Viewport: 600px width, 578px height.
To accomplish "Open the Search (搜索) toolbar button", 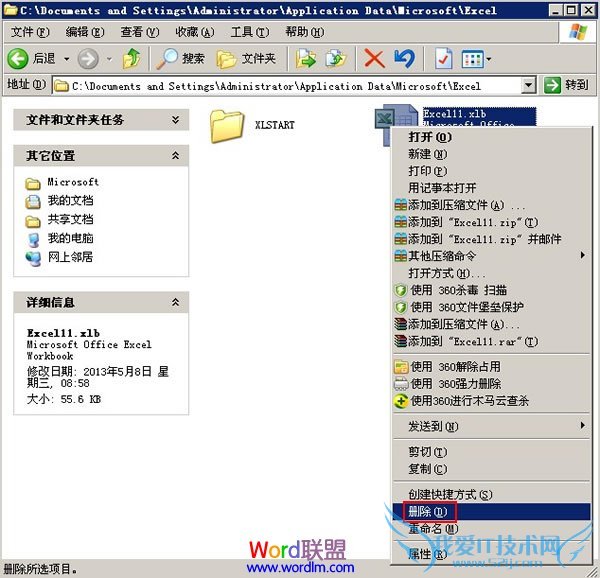I will (x=181, y=59).
